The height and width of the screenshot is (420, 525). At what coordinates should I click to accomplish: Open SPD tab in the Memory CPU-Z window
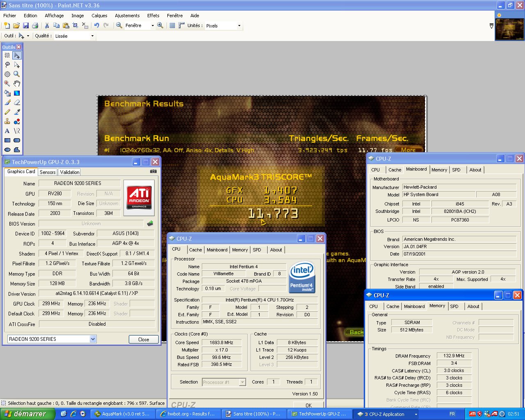tap(454, 306)
